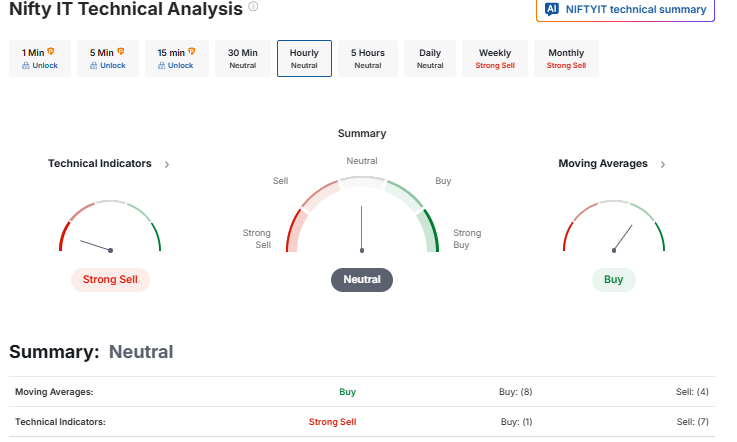Switch to the 30 Min timeframe tab
737x442 pixels.
tap(243, 58)
